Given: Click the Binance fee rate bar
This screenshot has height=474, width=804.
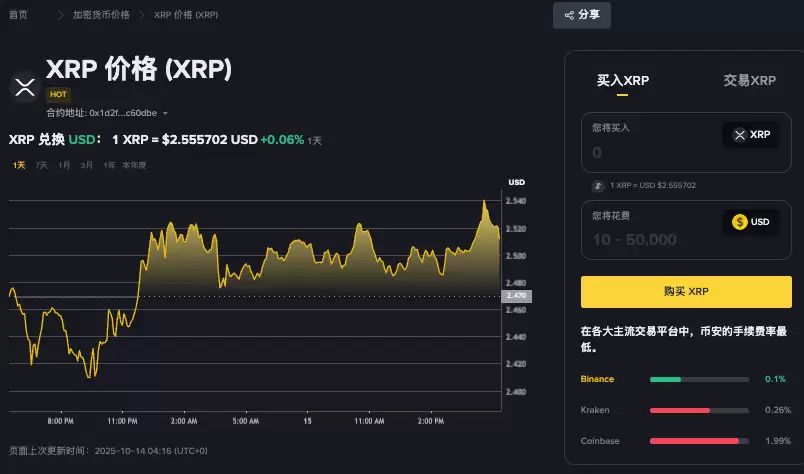Looking at the screenshot, I should (699, 380).
